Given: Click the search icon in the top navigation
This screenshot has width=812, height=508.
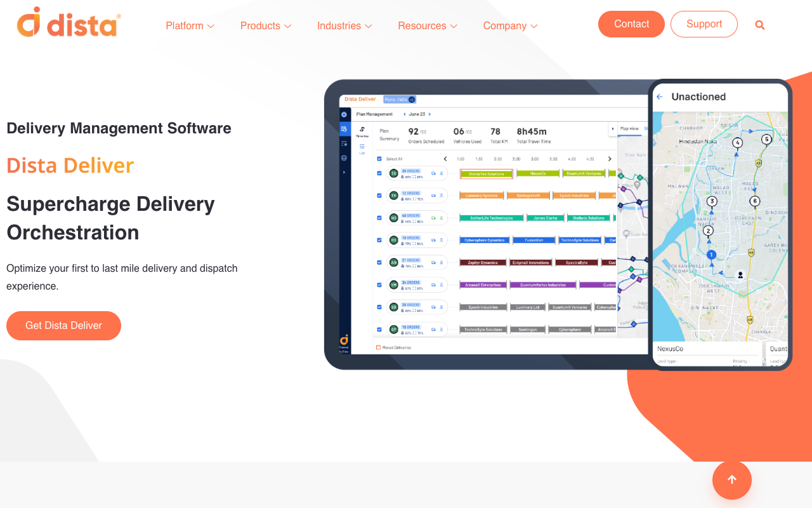Looking at the screenshot, I should tap(759, 25).
